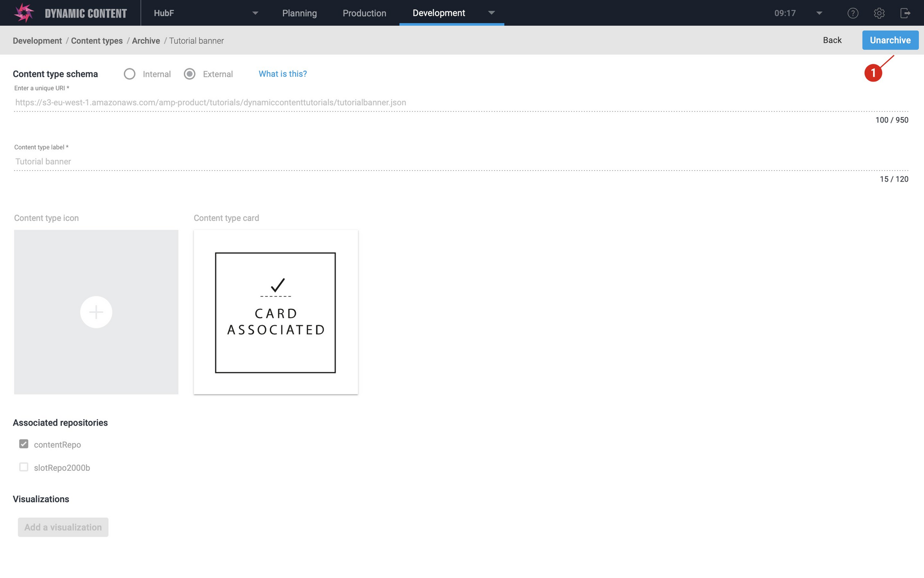Open the settings gear icon
924x578 pixels.
(x=879, y=13)
